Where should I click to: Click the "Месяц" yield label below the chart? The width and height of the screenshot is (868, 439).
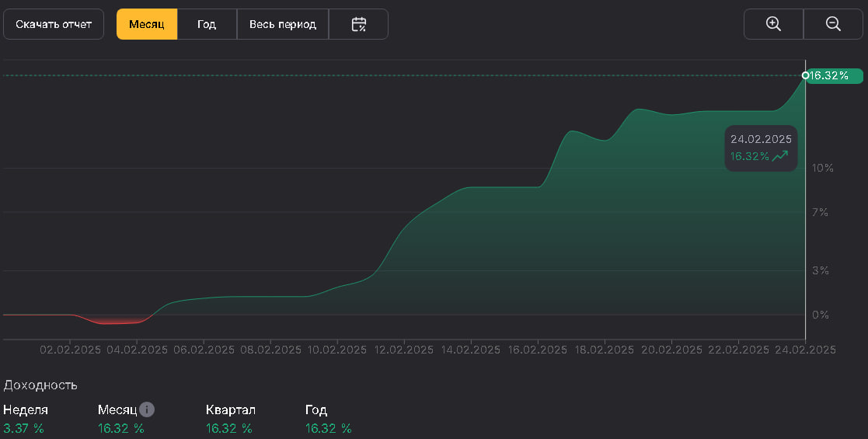coord(117,410)
